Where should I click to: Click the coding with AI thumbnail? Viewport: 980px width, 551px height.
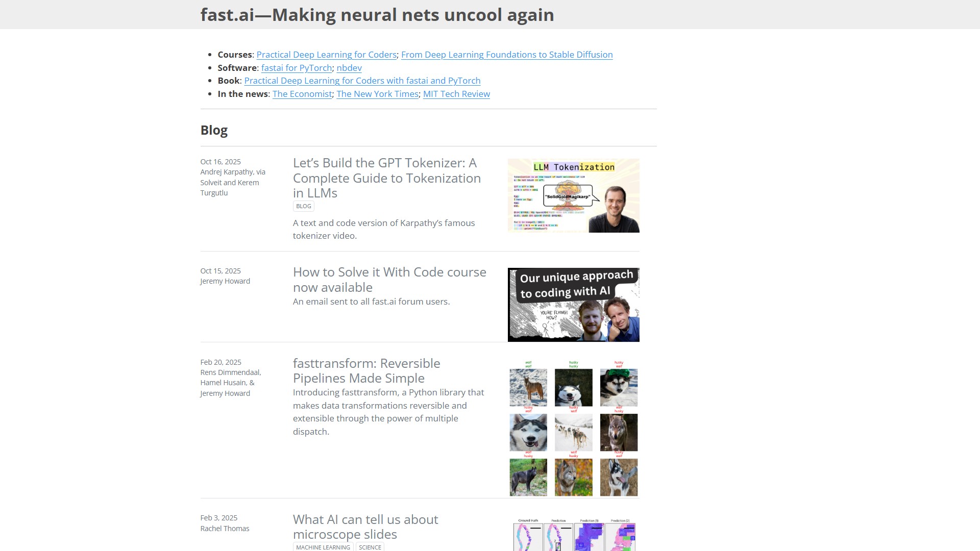[574, 305]
